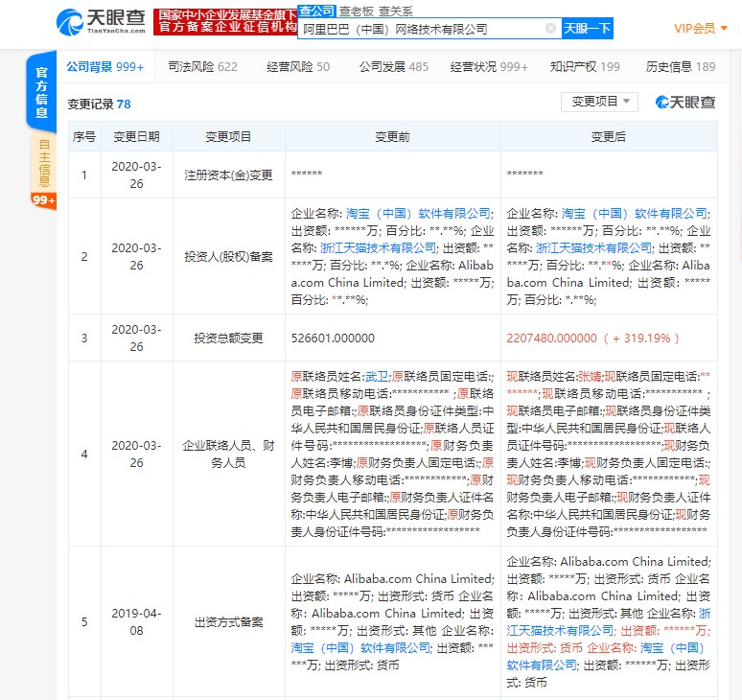Click the red national fund certification banner

225,22
